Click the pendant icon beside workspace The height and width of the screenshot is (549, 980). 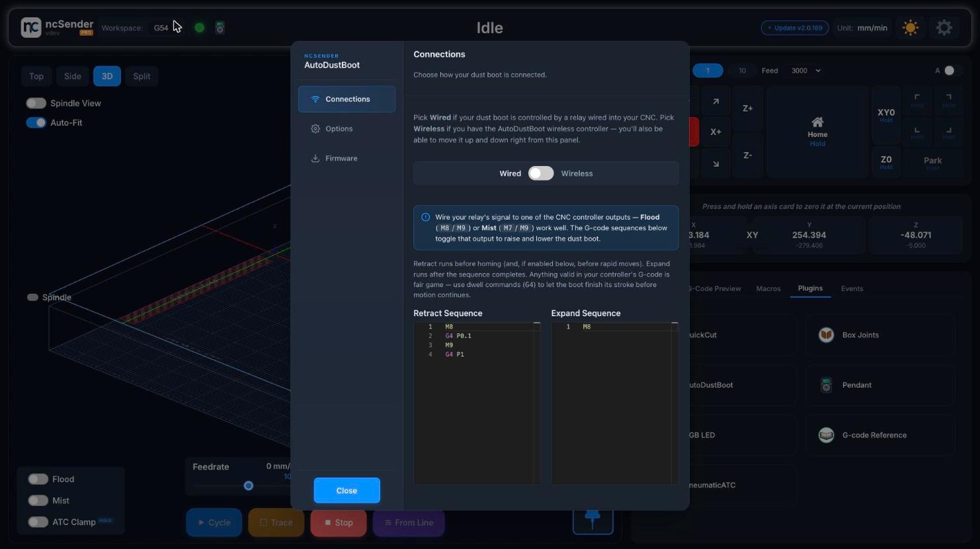click(x=220, y=28)
